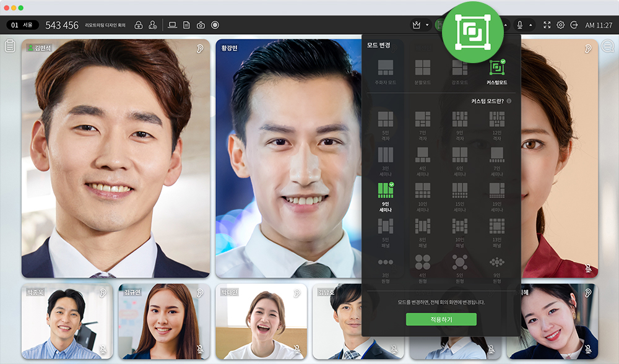The width and height of the screenshot is (619, 364).
Task: Click the lock meeting room icon
Action: (x=139, y=25)
